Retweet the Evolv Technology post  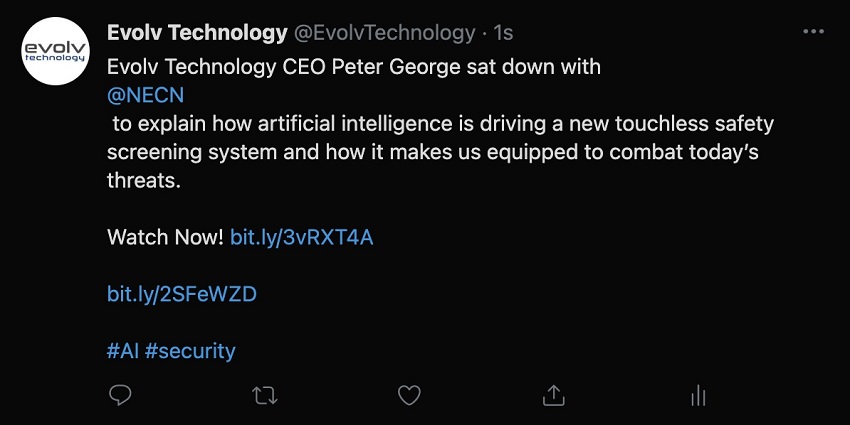(x=265, y=396)
